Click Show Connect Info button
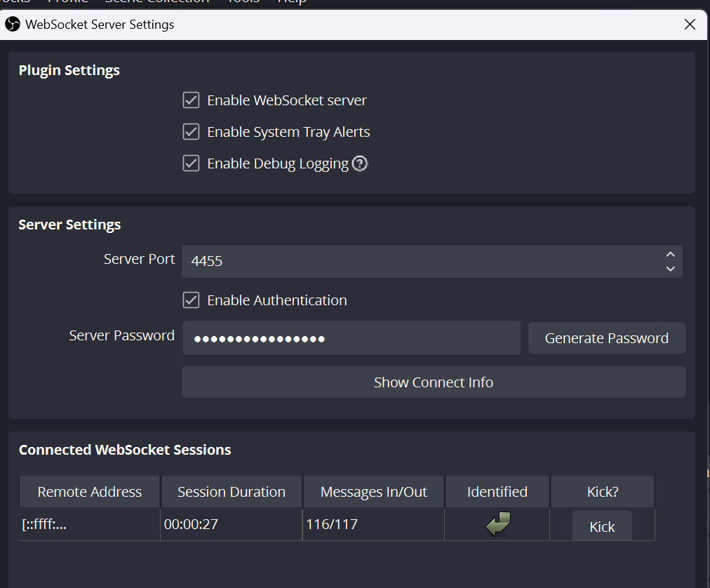Screen dimensions: 710x588 click(434, 382)
